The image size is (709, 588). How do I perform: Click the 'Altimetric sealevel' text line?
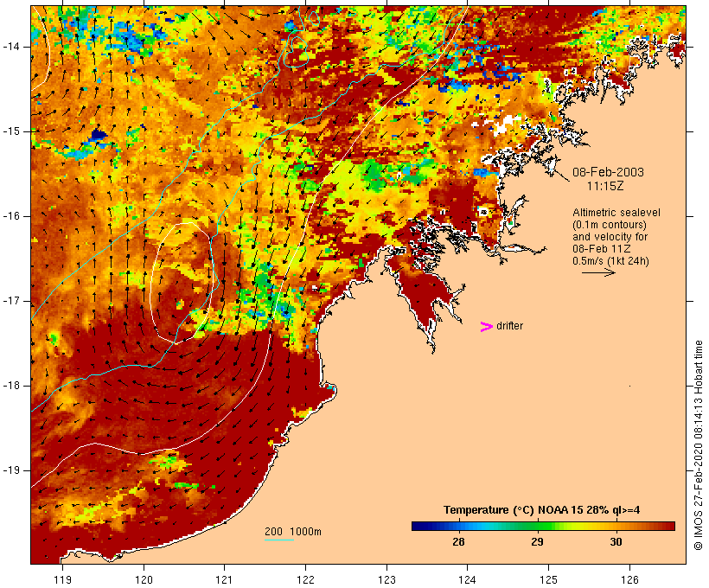[616, 213]
